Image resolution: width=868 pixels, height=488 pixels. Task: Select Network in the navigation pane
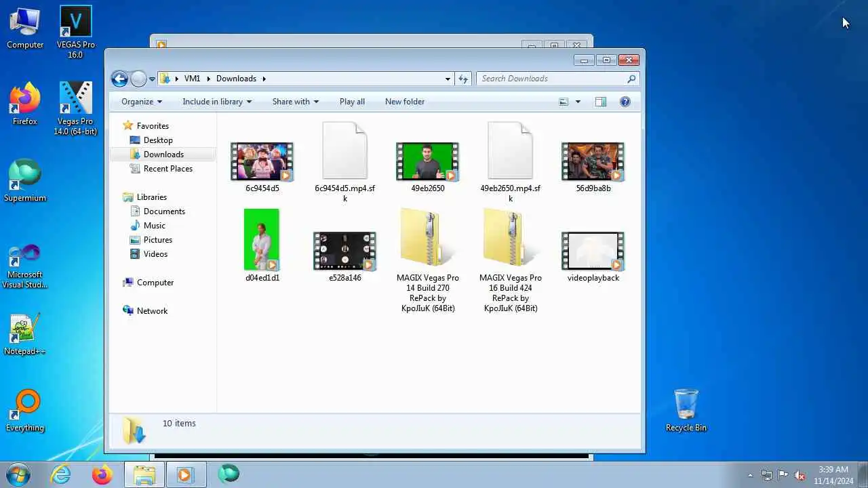coord(152,311)
